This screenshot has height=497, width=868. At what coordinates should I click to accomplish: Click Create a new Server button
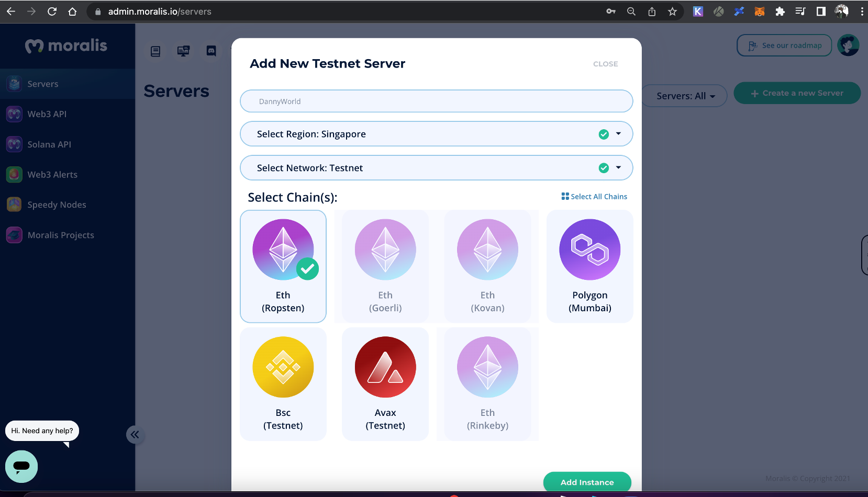(797, 93)
